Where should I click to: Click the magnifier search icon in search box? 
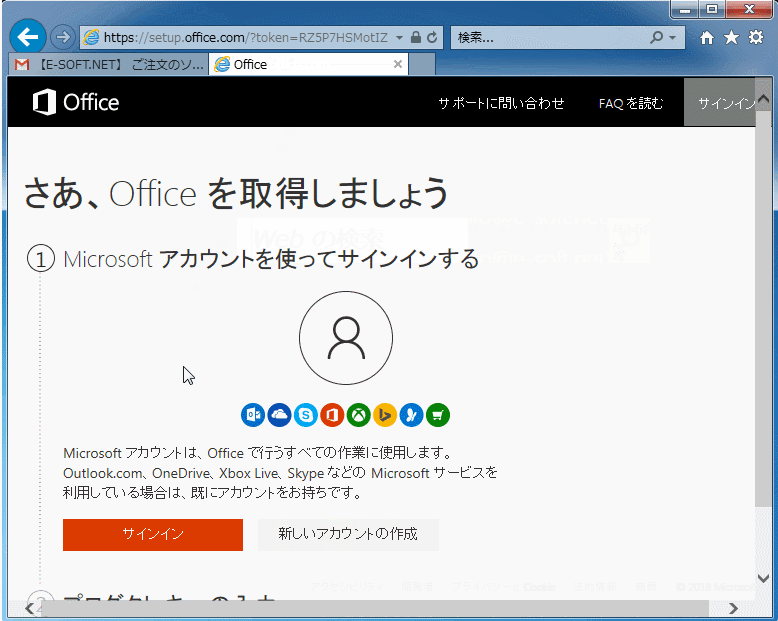pos(656,37)
